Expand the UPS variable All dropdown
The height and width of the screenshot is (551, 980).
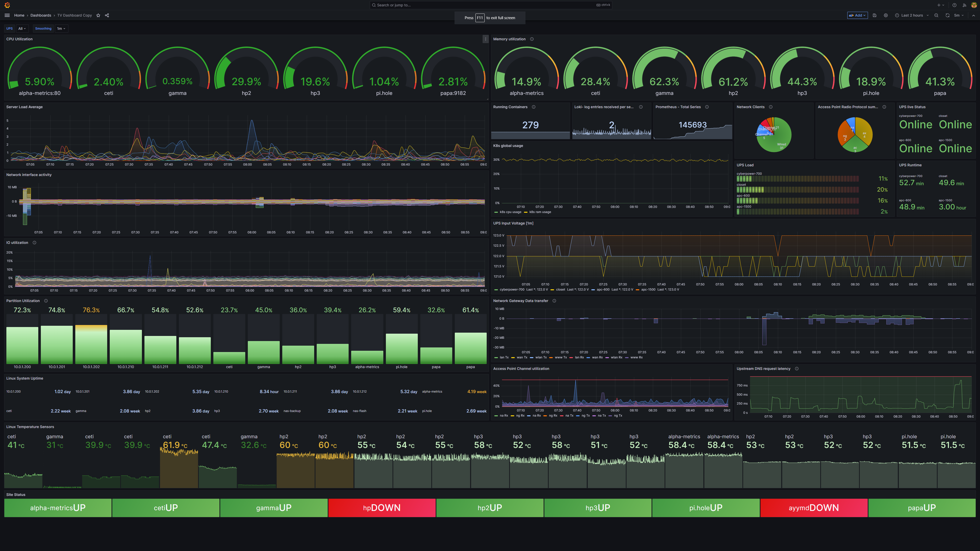(22, 29)
